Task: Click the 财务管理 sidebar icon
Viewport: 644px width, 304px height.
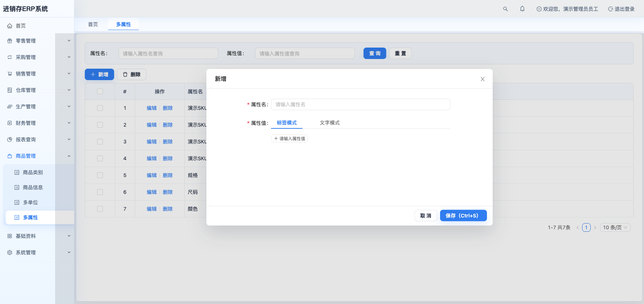Action: click(x=10, y=123)
